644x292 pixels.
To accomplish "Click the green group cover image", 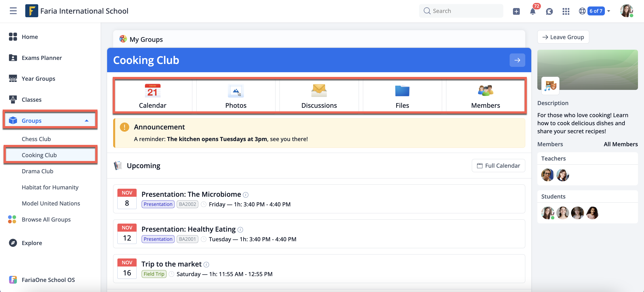I will 587,70.
